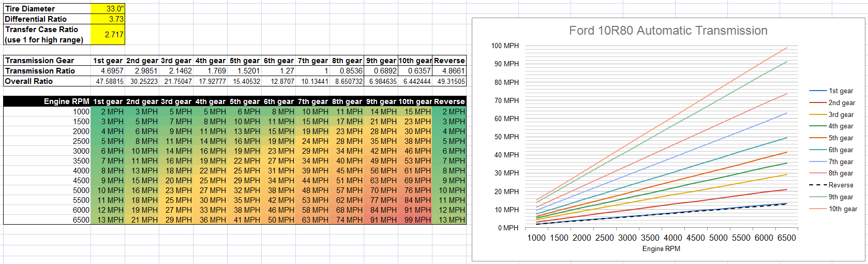Select the Tire Diameter value cell
The height and width of the screenshot is (264, 868).
tap(108, 9)
